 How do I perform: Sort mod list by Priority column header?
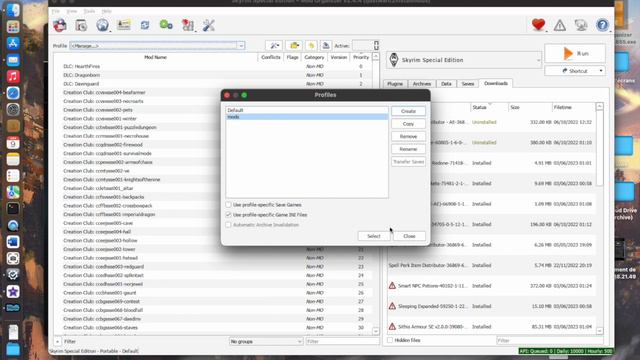point(361,57)
